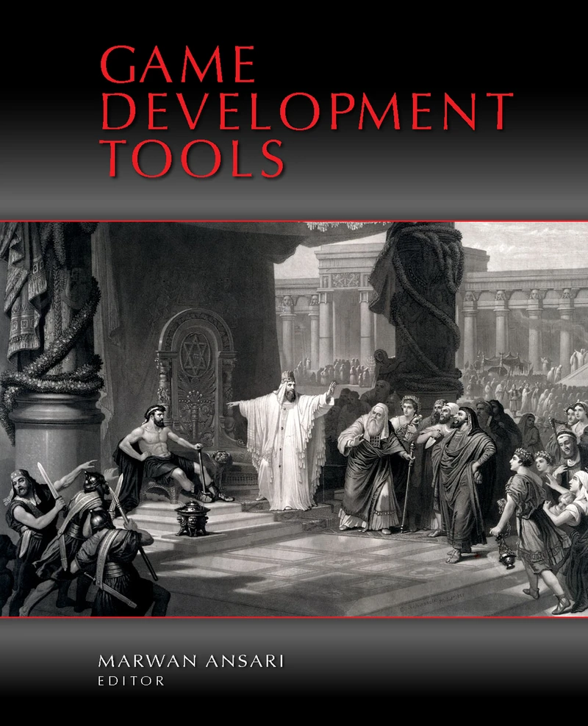Click the word "Editor" under the name
588x726 pixels.
coord(131,681)
